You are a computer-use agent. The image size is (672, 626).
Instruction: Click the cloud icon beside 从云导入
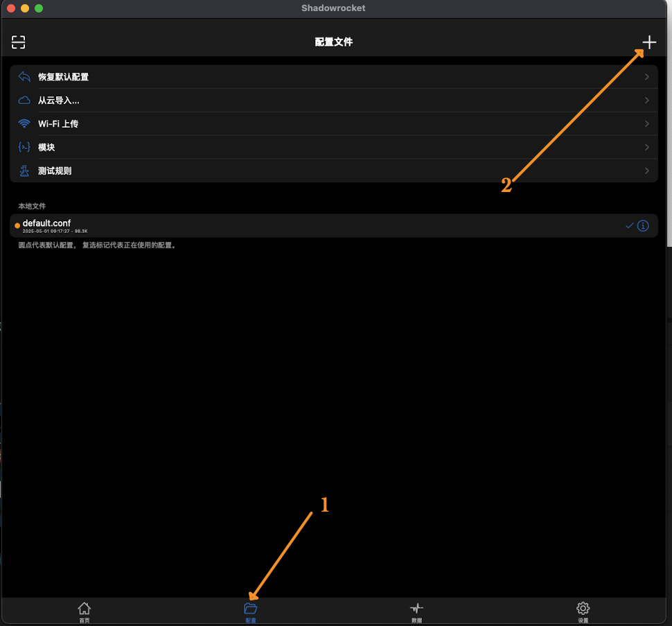[x=24, y=101]
